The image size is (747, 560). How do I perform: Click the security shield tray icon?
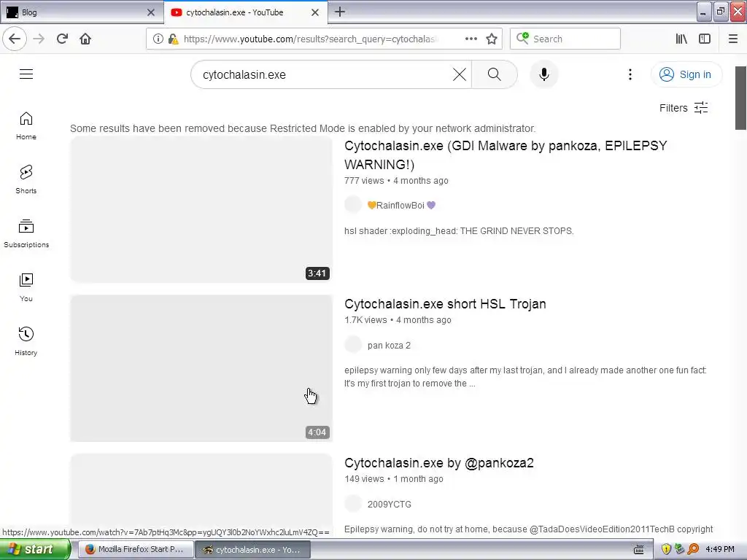666,550
